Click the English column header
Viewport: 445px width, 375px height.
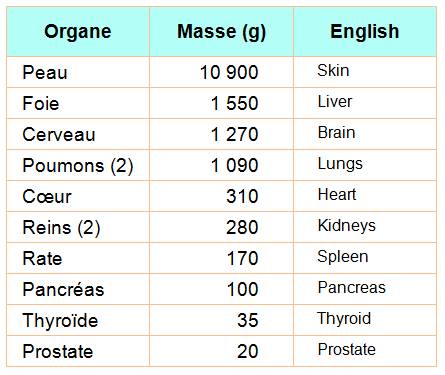tap(365, 32)
